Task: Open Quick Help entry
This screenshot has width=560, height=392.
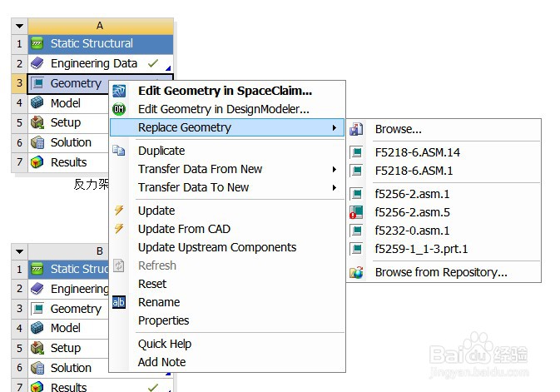Action: point(227,344)
